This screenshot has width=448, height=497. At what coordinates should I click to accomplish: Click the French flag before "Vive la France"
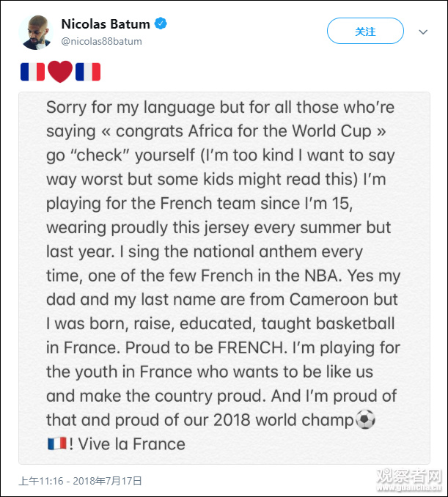coord(56,443)
